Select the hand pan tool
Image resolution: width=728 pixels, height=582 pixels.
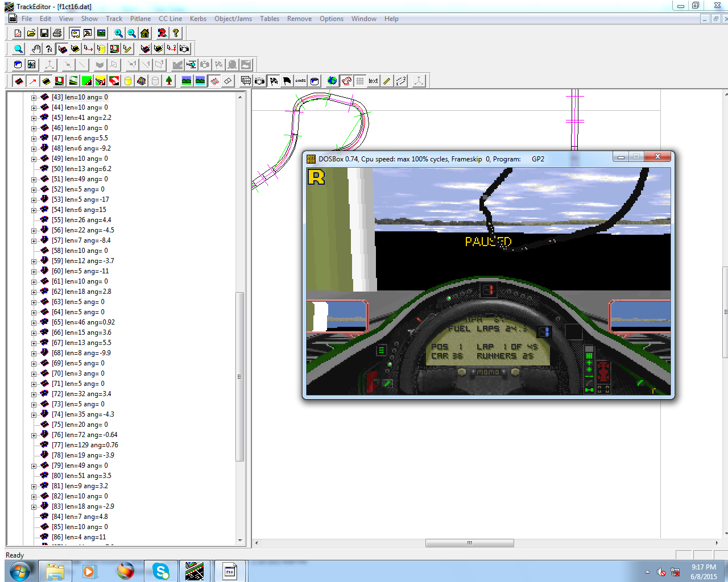coord(36,49)
